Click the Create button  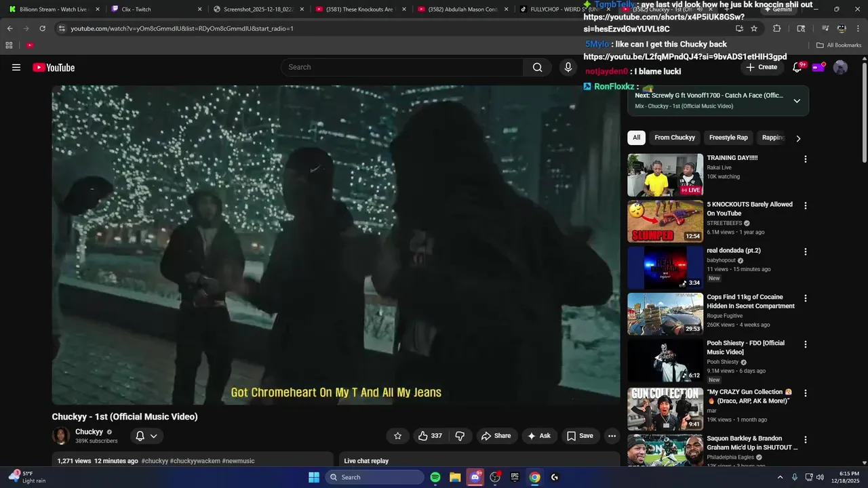pos(762,67)
